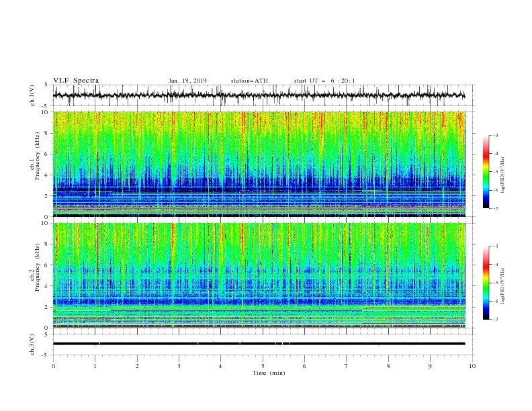Click time axis tick label "8"
The height and width of the screenshot is (411, 532).
pyautogui.click(x=388, y=366)
